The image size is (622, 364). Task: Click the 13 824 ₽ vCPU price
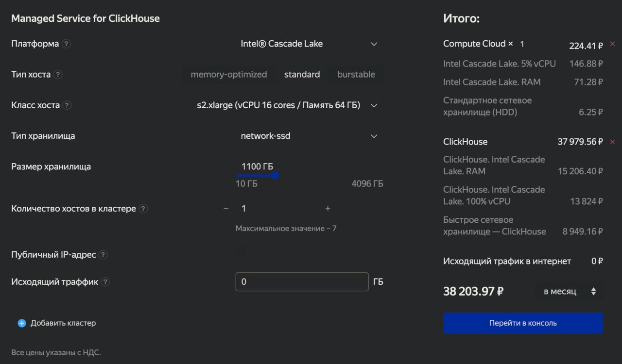coord(587,201)
